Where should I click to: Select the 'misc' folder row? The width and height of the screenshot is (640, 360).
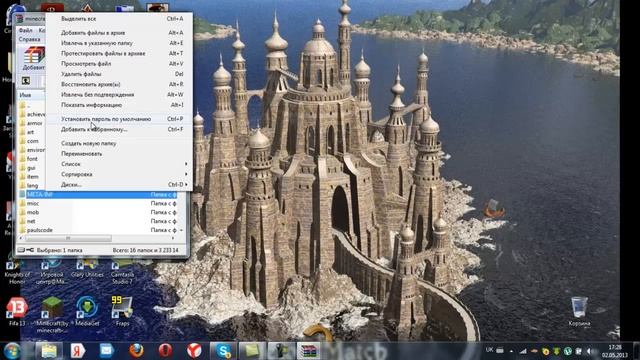point(98,203)
